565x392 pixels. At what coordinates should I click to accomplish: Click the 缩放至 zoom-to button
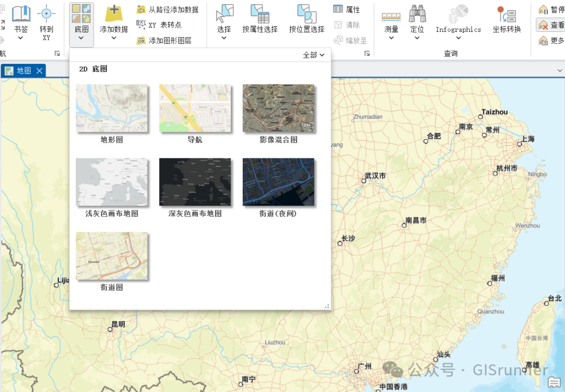[350, 40]
